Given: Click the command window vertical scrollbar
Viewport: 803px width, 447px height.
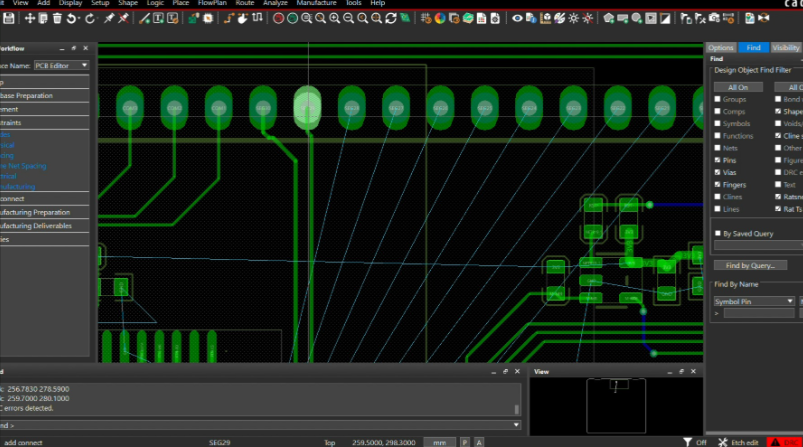Looking at the screenshot, I should point(516,409).
